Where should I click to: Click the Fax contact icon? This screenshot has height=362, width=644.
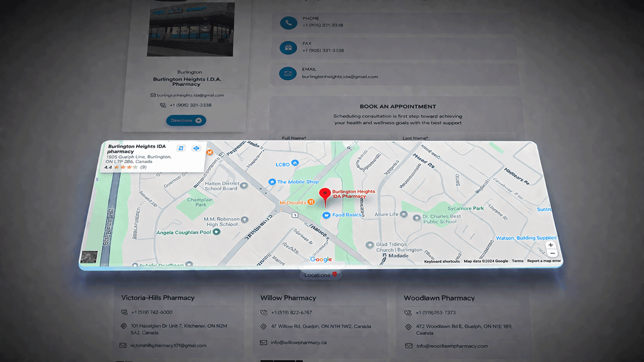tap(288, 48)
